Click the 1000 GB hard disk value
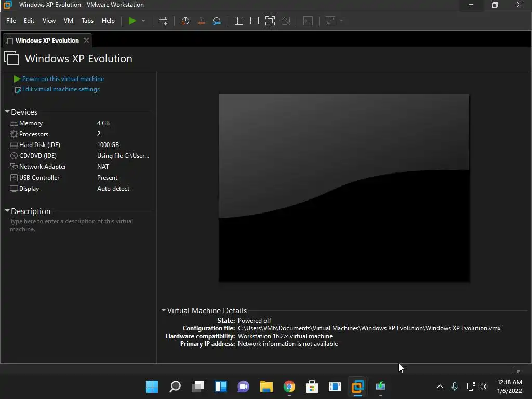The width and height of the screenshot is (532, 399). [x=108, y=145]
